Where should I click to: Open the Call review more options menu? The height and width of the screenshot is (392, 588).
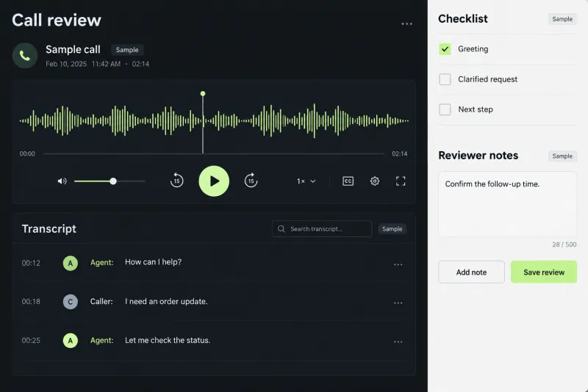(406, 24)
